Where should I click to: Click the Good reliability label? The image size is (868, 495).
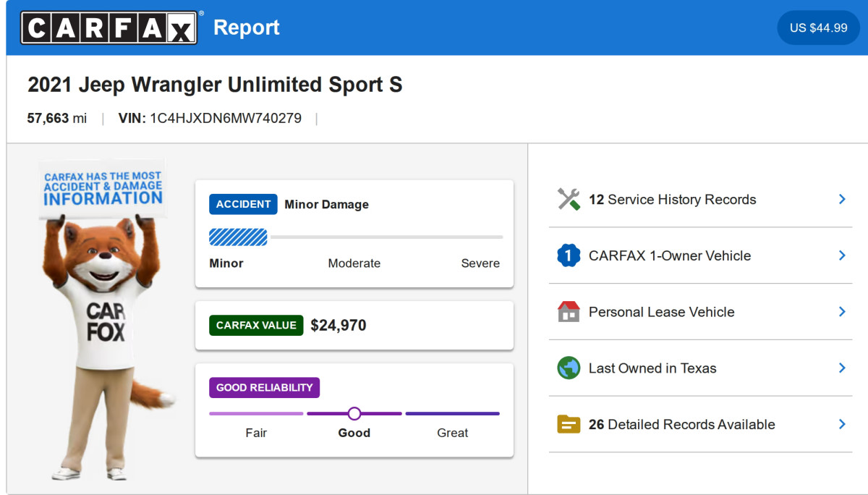(354, 433)
